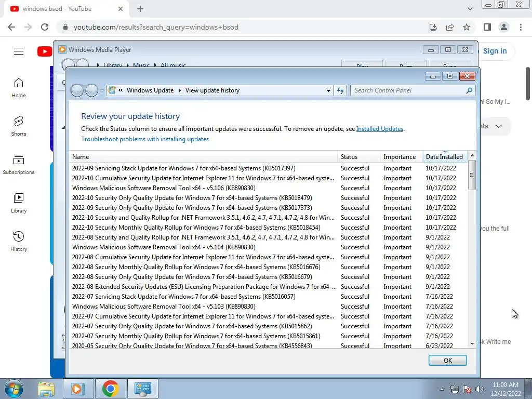Close the windows bsod YouTube tab
Screen dimensions: 532x399
pos(121,9)
